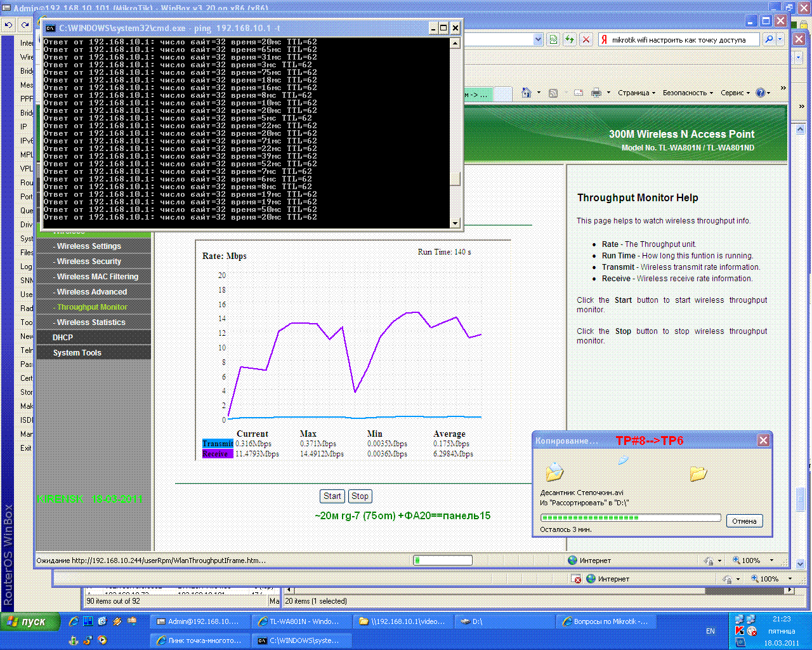Click the printer icon in IE toolbar
812x650 pixels.
(596, 93)
